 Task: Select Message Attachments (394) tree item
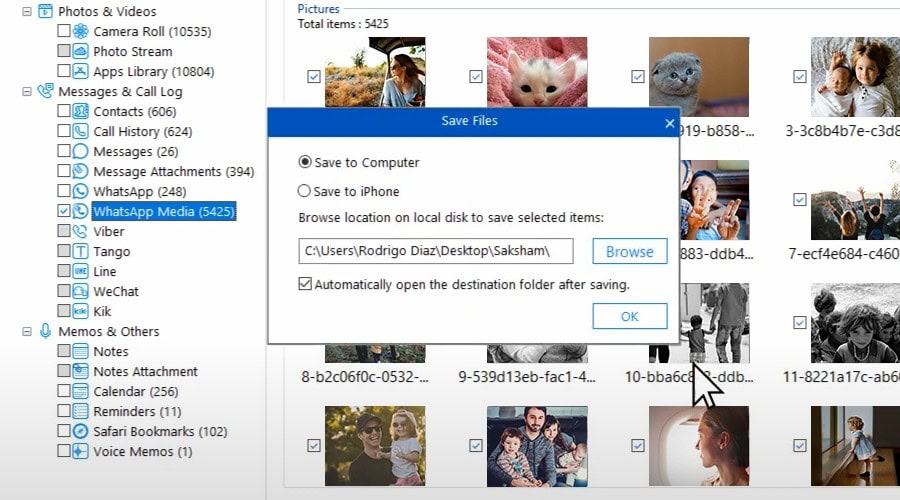[173, 172]
